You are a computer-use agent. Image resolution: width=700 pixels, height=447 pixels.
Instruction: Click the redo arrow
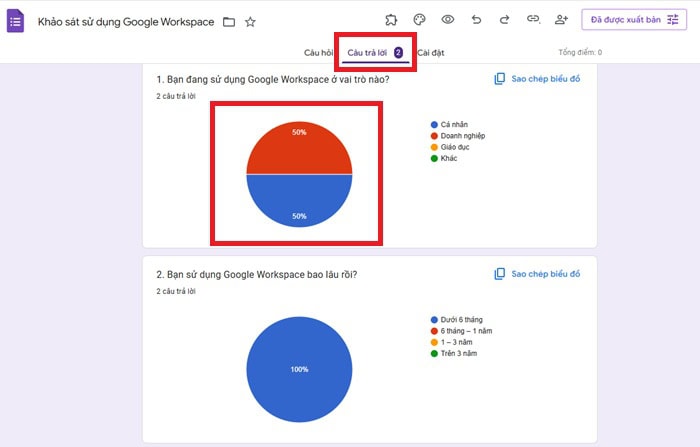click(504, 20)
